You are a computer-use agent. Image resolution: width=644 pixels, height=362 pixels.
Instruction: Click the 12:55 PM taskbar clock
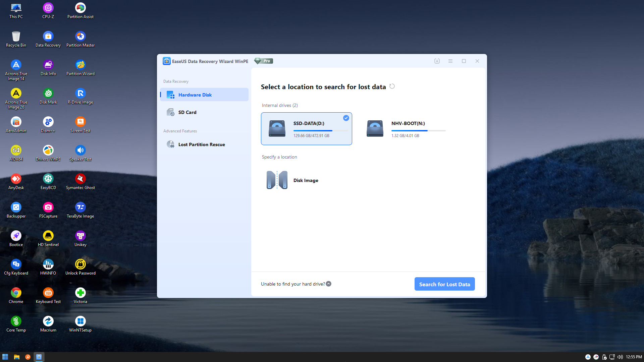click(634, 357)
